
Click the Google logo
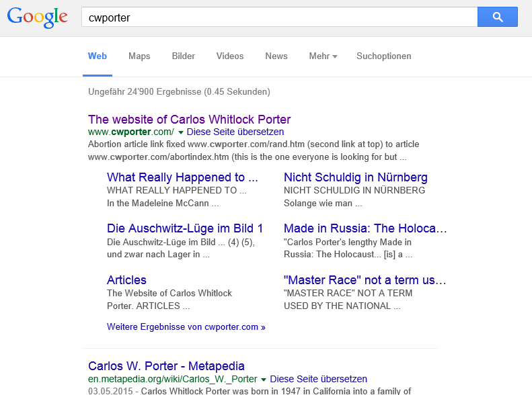[37, 17]
